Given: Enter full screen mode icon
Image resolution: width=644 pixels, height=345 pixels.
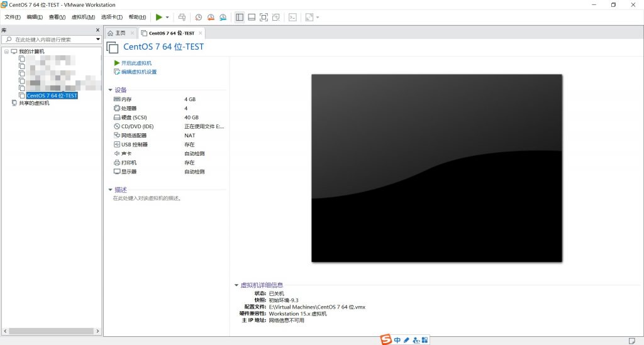Looking at the screenshot, I should point(264,17).
